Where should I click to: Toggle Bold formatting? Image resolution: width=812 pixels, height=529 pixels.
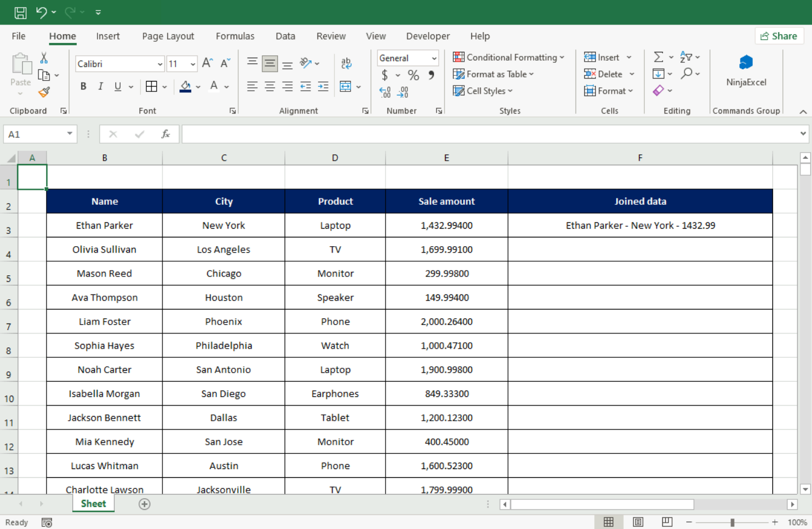pyautogui.click(x=83, y=87)
